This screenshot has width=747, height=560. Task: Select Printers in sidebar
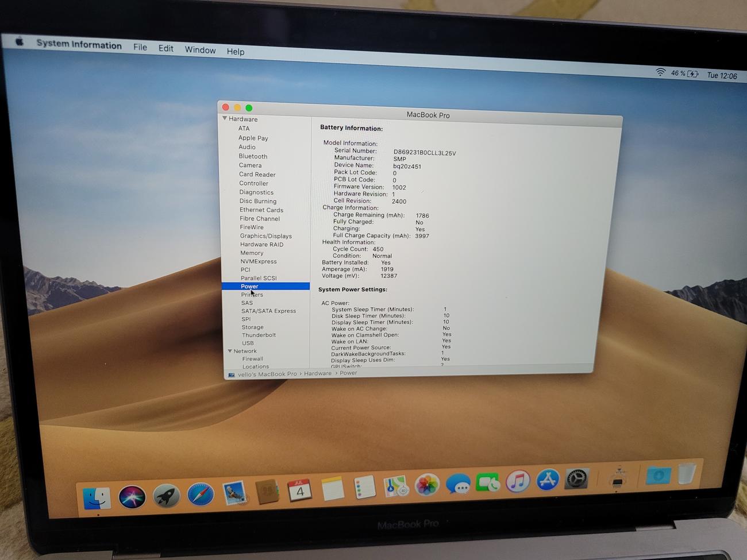[252, 295]
